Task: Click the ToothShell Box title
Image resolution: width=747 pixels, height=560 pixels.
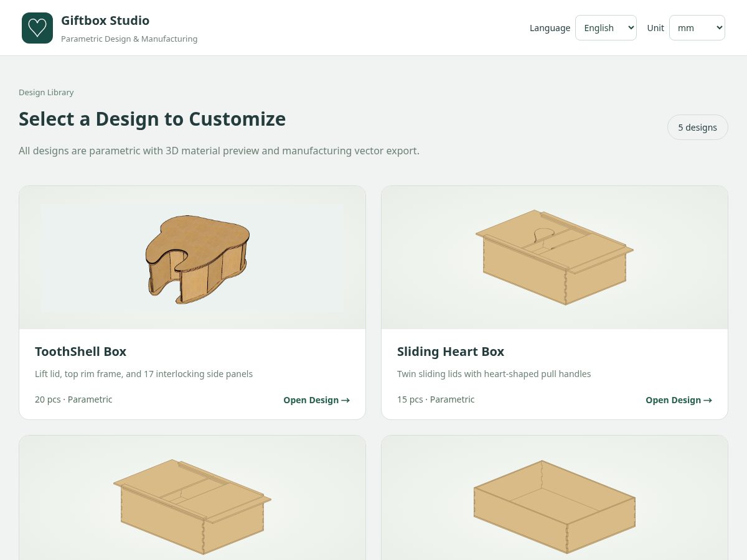Action: tap(81, 352)
